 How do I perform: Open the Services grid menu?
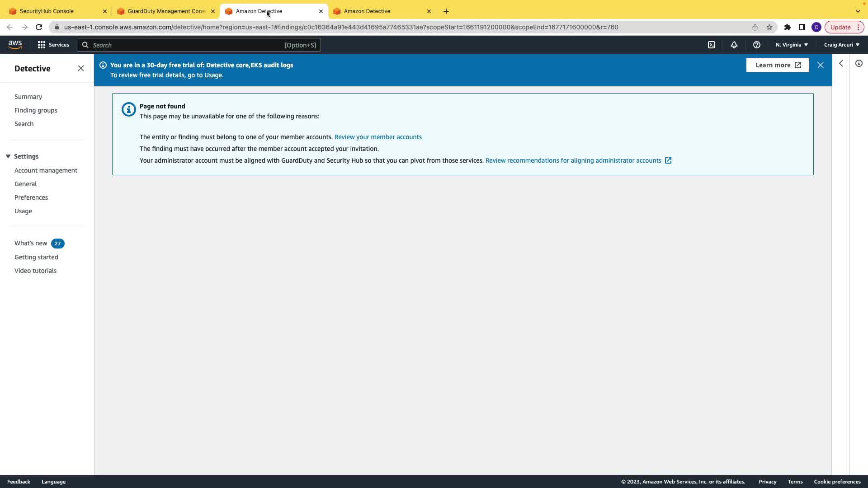click(53, 45)
